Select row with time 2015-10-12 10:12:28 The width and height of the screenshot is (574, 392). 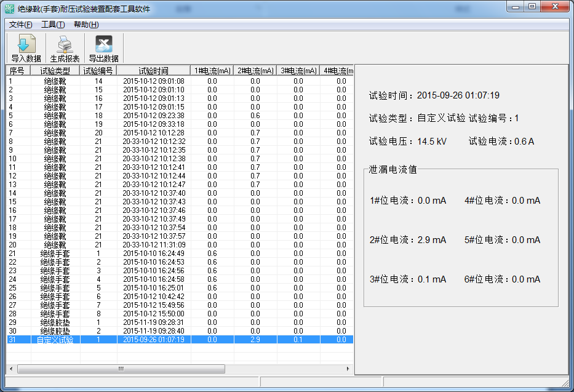coord(180,133)
